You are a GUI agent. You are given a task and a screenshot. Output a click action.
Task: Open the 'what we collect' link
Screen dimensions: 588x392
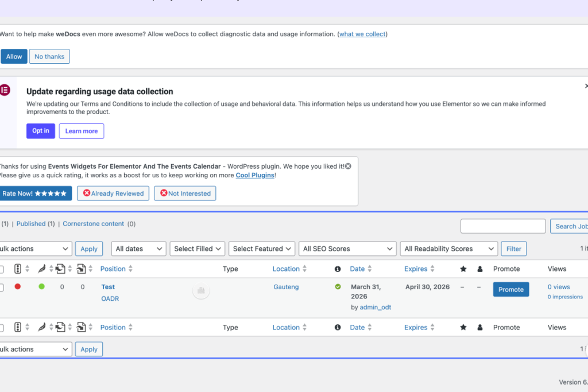362,34
